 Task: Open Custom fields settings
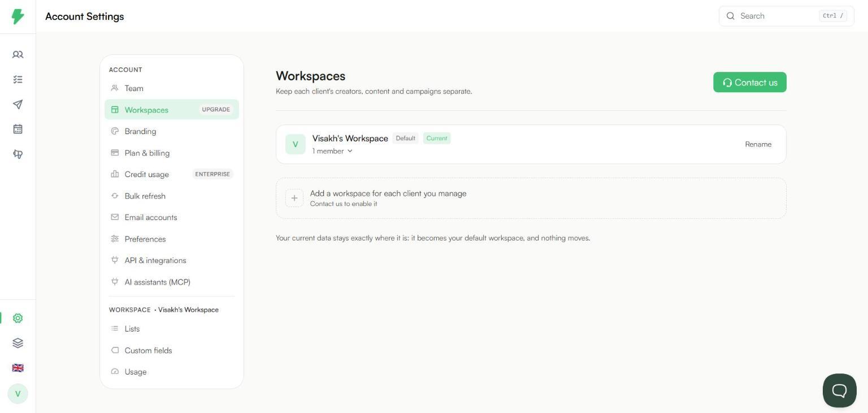click(172, 350)
